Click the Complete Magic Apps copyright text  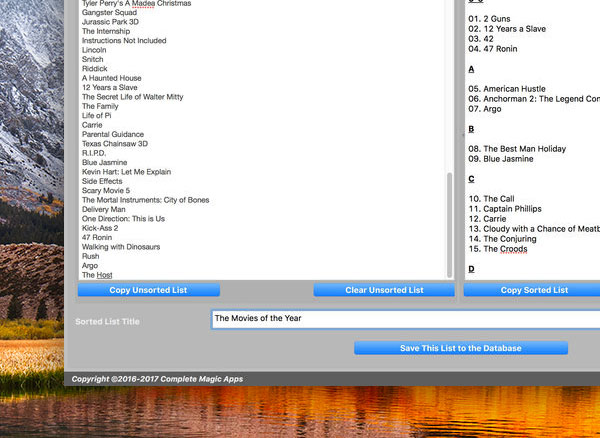157,379
